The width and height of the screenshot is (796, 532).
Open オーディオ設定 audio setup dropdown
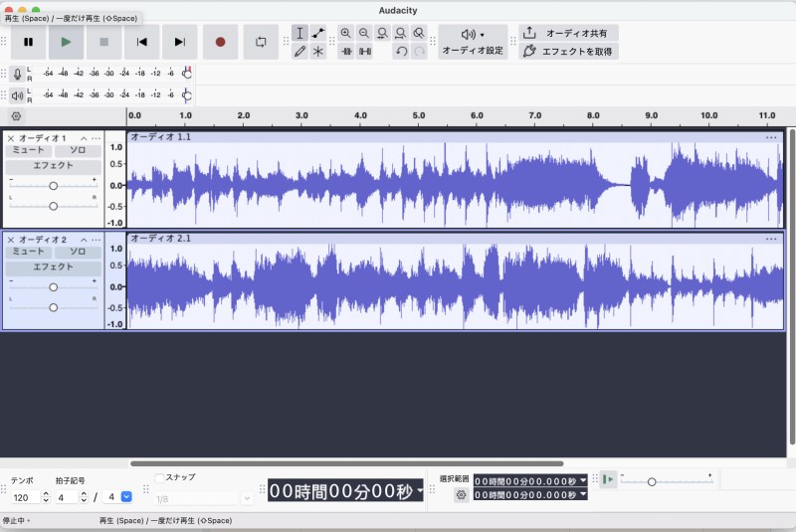point(473,42)
